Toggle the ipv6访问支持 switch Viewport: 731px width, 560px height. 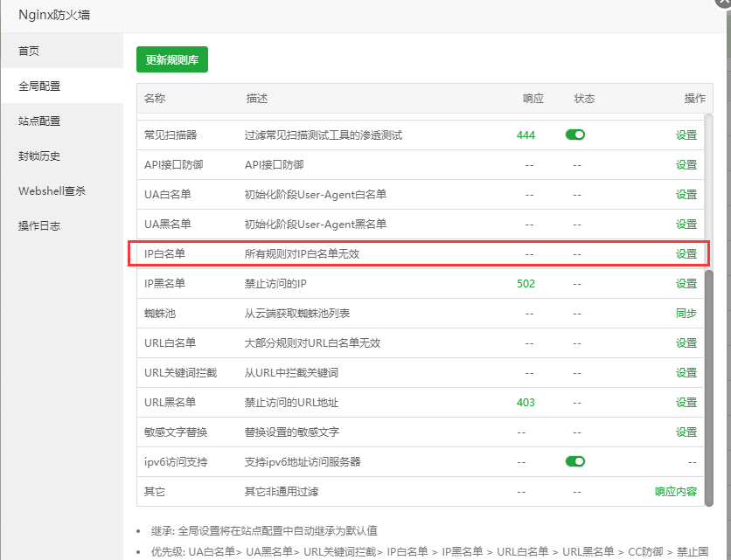click(574, 461)
